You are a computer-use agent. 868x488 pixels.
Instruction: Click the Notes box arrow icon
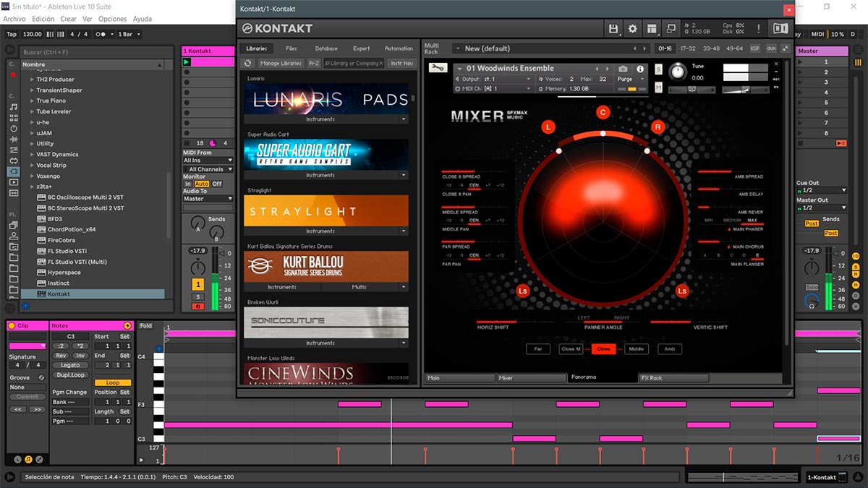(127, 326)
